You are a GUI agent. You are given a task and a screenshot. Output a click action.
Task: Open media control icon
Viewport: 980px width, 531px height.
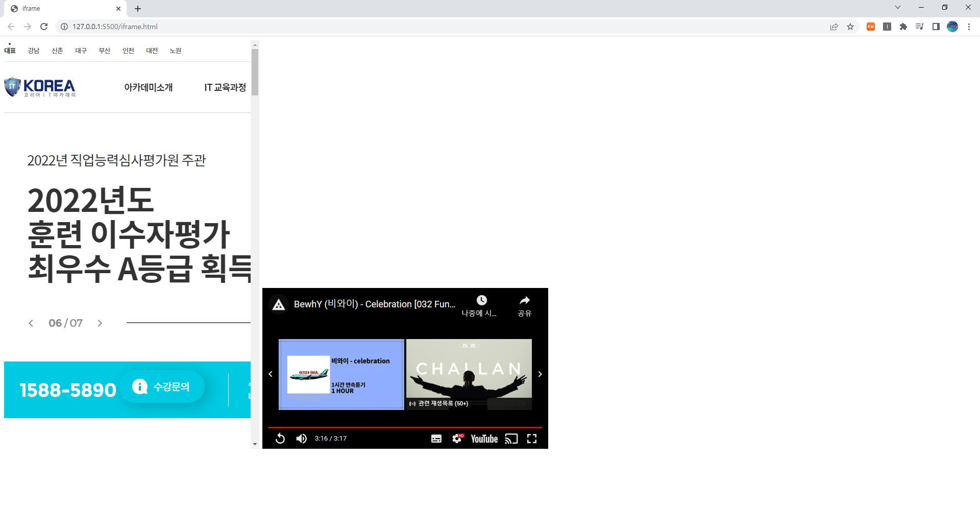coord(920,27)
